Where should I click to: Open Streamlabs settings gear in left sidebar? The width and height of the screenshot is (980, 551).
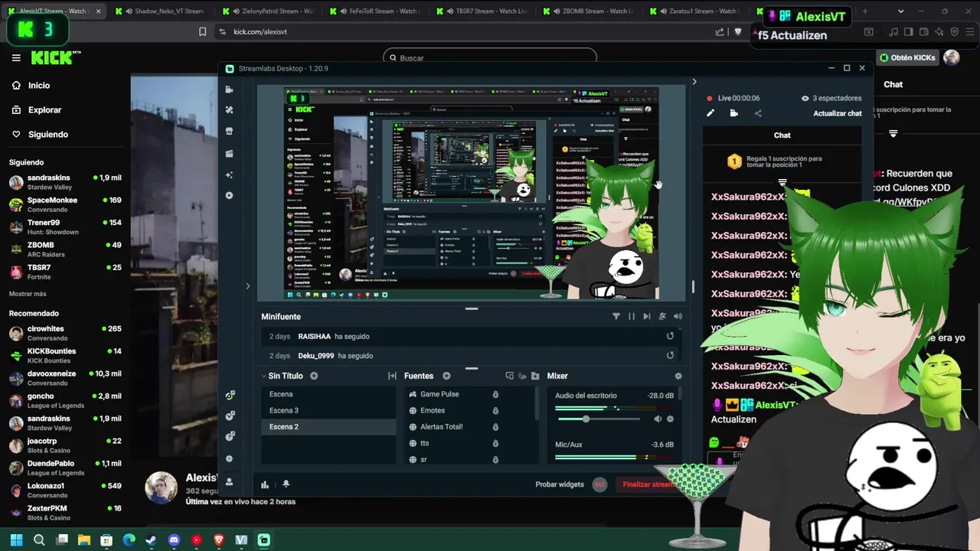[x=229, y=459]
